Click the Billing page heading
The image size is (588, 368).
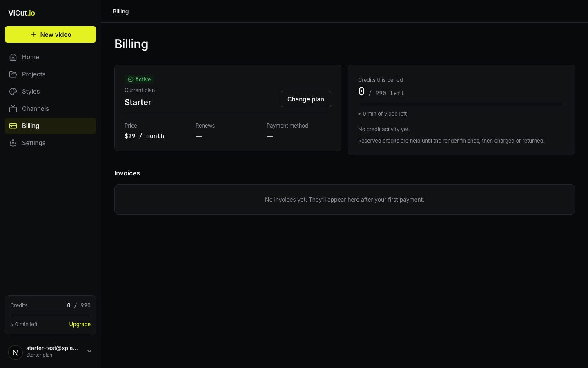(x=131, y=44)
